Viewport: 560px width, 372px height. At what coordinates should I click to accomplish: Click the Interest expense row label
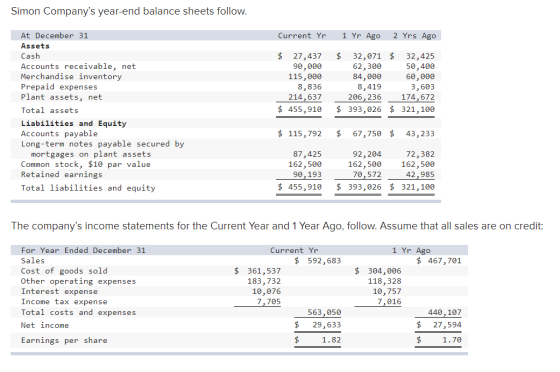click(x=59, y=291)
